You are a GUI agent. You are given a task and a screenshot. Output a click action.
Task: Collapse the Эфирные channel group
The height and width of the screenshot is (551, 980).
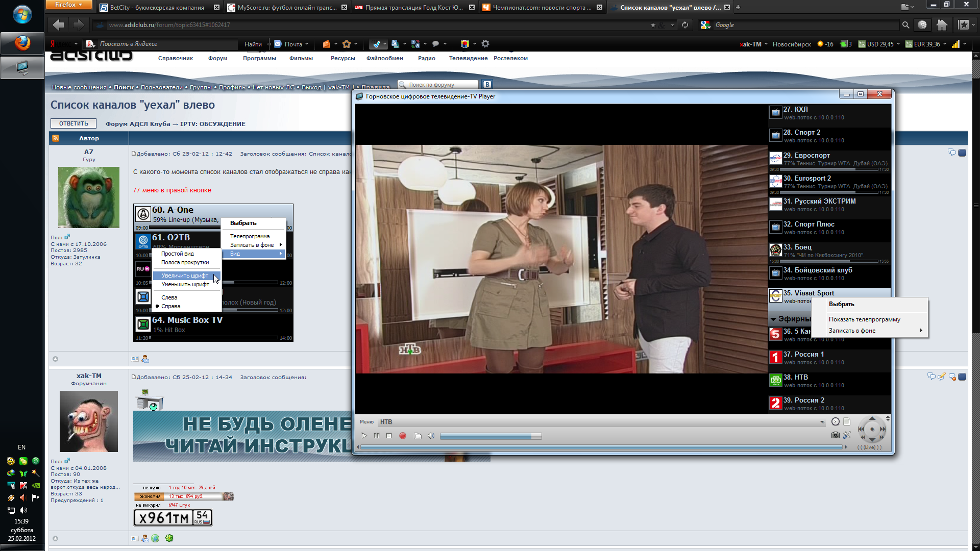773,319
